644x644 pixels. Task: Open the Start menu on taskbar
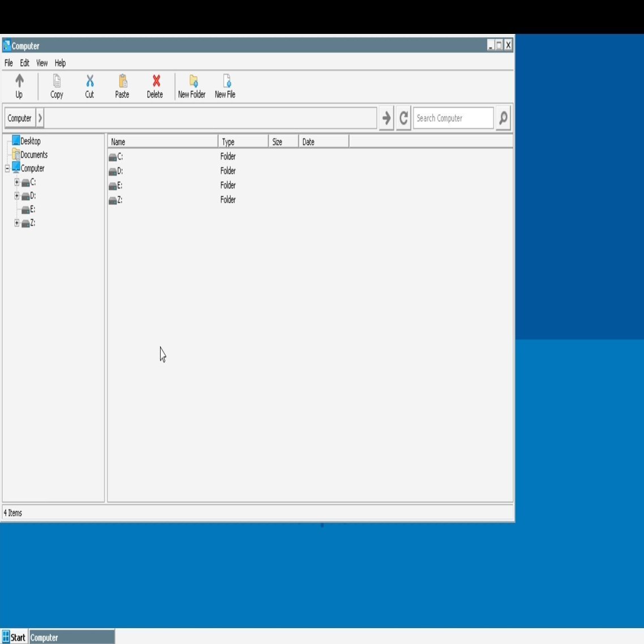[14, 637]
